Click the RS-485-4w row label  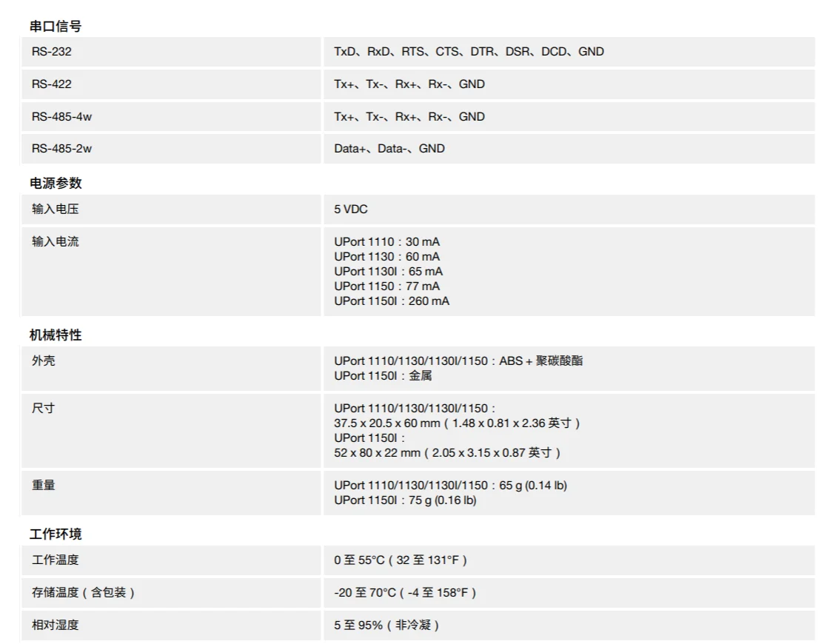[61, 117]
